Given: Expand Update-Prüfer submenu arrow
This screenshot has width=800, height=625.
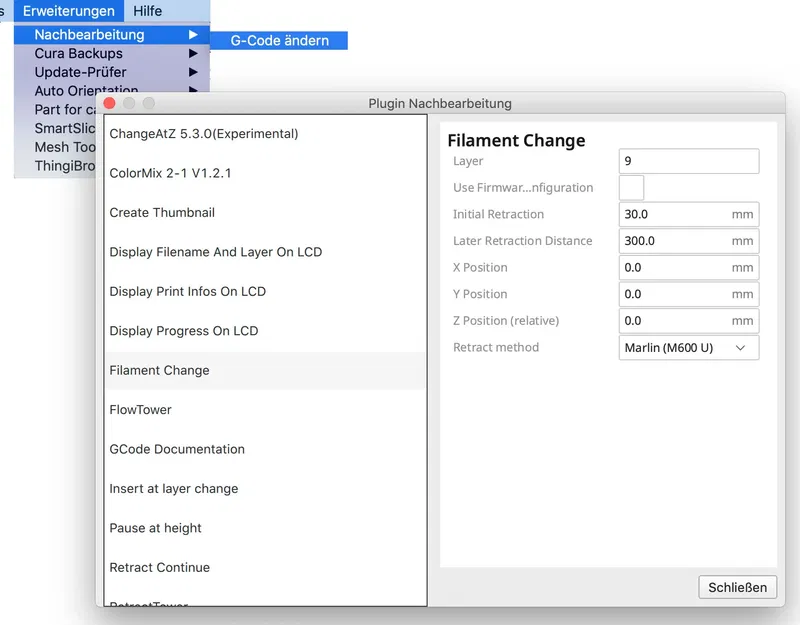Looking at the screenshot, I should [193, 72].
